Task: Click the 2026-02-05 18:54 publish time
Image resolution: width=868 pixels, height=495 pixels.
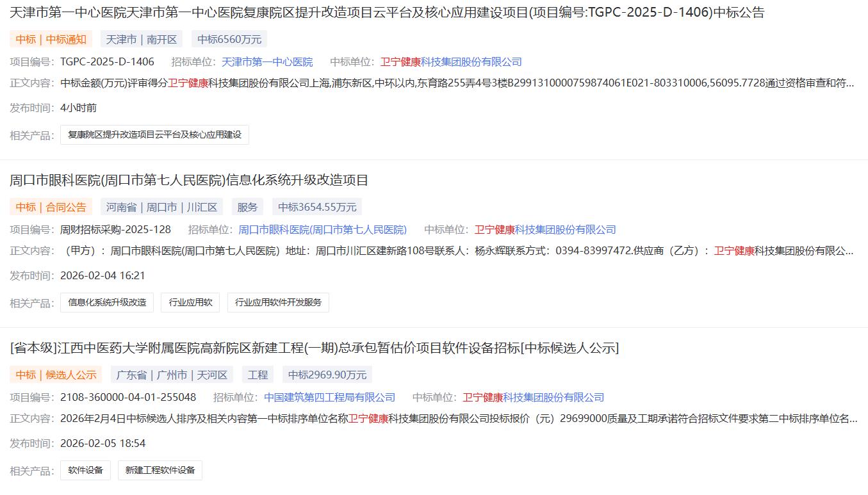Action: click(102, 443)
